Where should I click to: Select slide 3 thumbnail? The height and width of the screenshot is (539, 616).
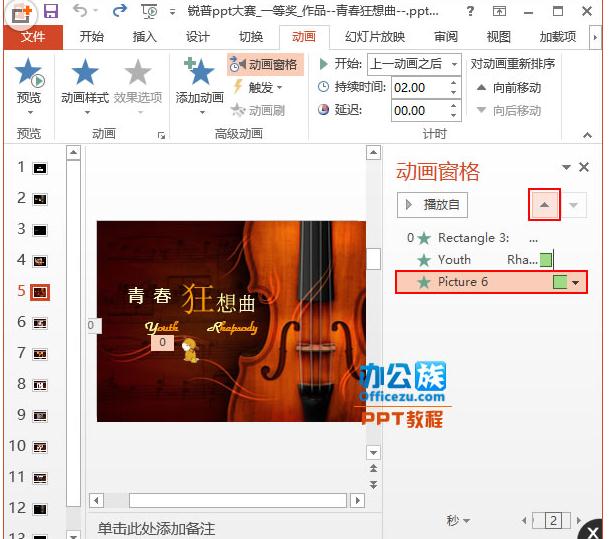(40, 230)
